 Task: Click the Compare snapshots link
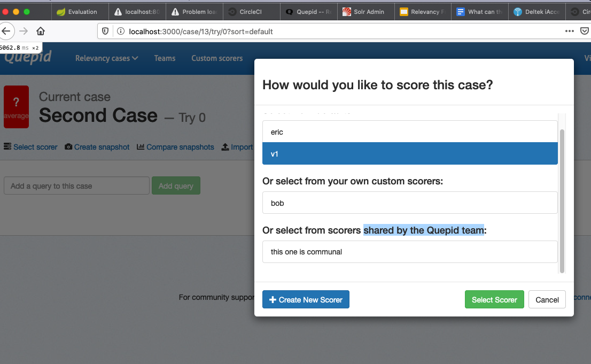(x=180, y=147)
